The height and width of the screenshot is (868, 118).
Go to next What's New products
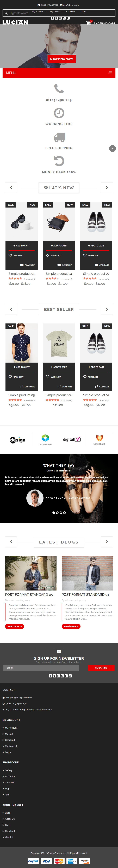(107, 188)
